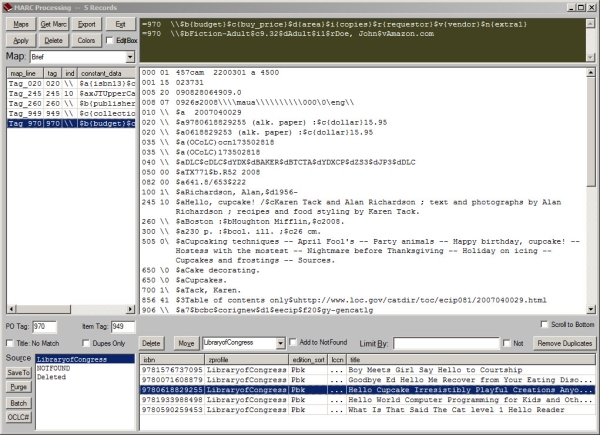Click the map_line column header
The image size is (600, 435).
point(25,73)
